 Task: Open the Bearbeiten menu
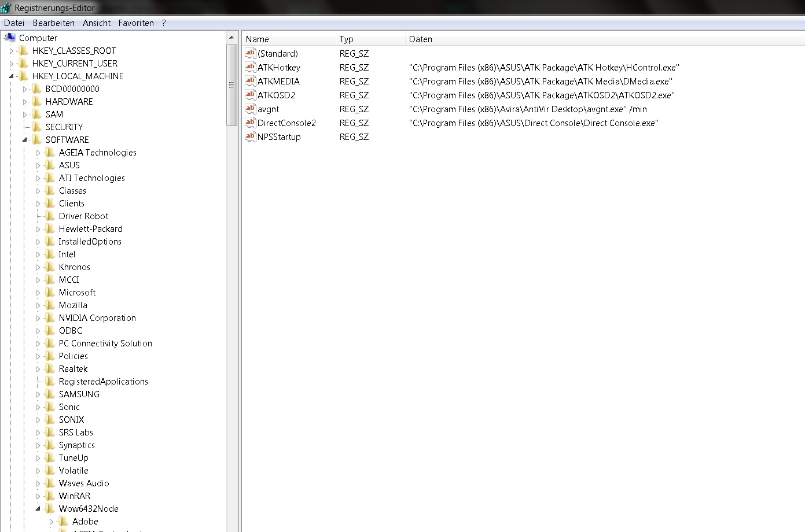coord(54,23)
